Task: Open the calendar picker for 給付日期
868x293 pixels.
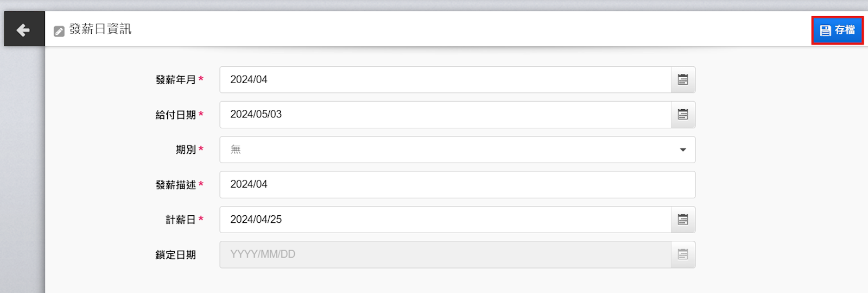Action: coord(683,115)
